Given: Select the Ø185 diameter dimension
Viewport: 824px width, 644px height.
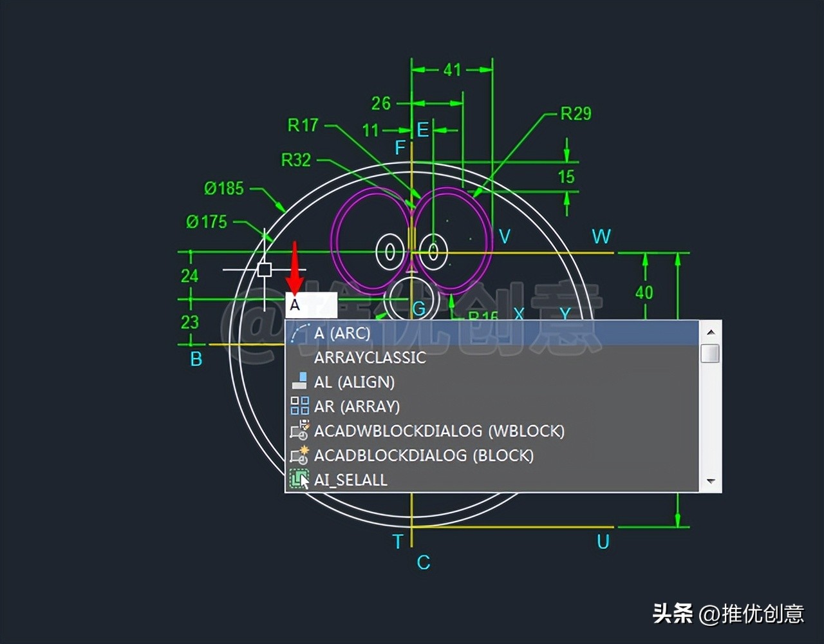Looking at the screenshot, I should [223, 189].
